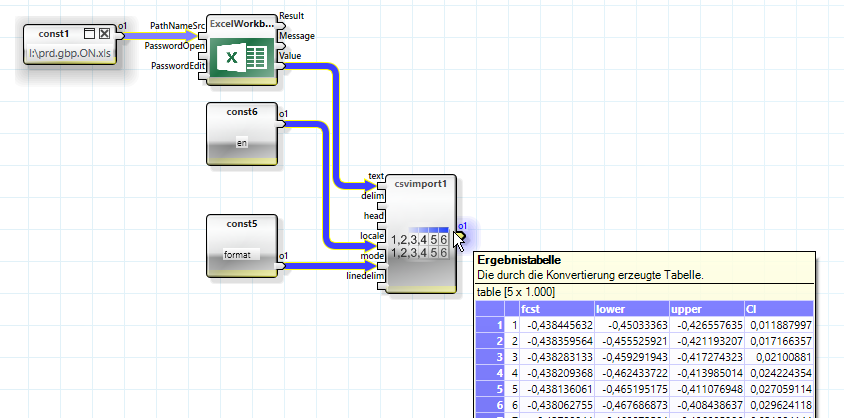Click cell -0,438445632 in fcst column
The width and height of the screenshot is (844, 418).
pos(557,325)
